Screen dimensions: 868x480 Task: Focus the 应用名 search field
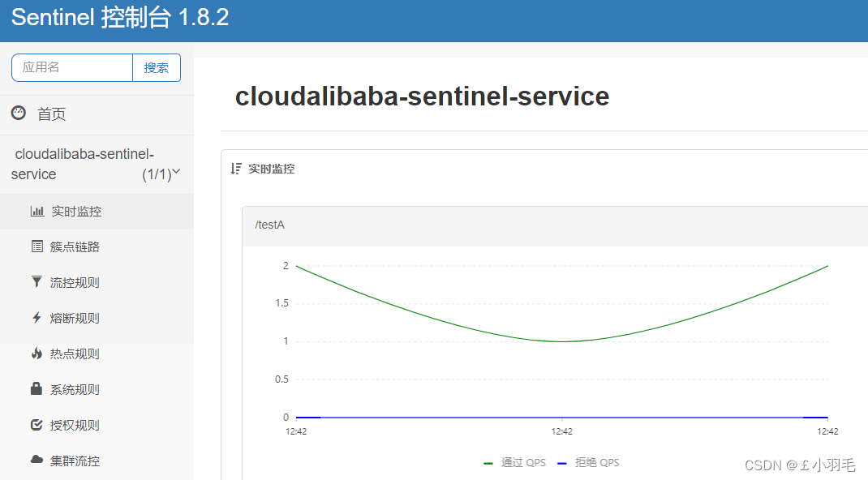(x=72, y=67)
